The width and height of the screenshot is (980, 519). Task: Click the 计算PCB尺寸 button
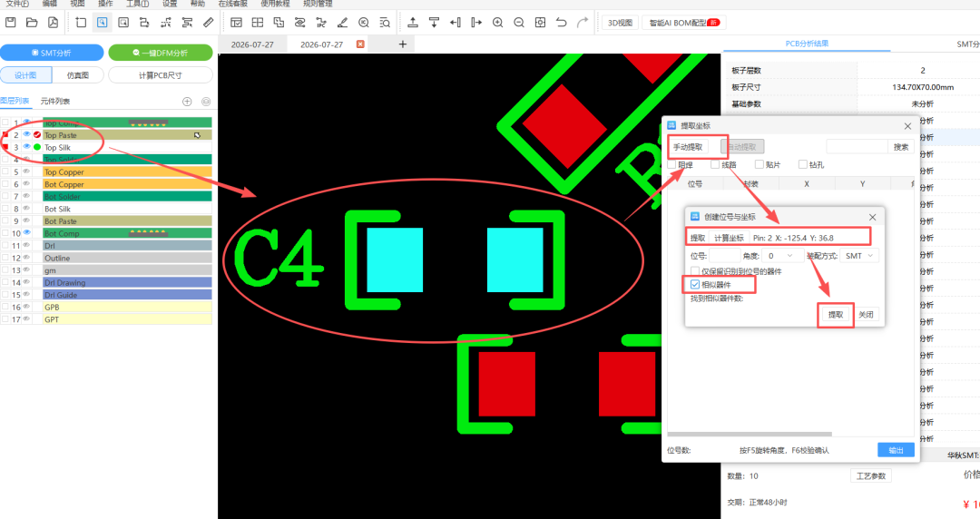pos(161,75)
